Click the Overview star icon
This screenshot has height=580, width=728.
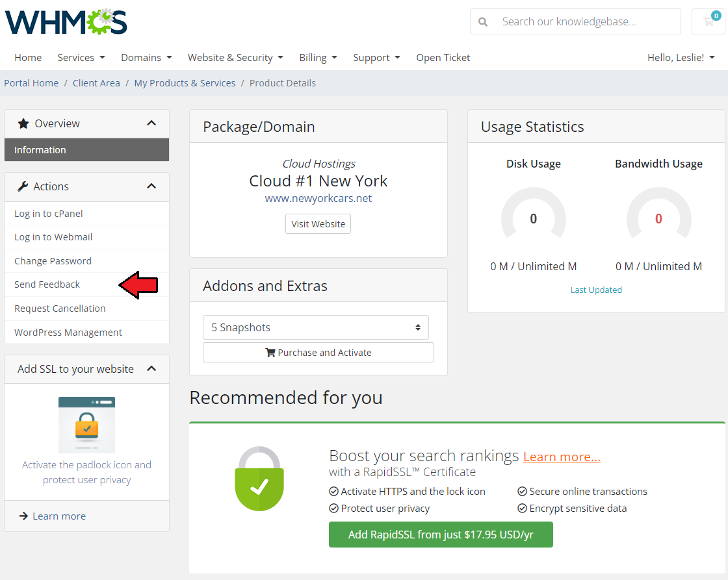(23, 123)
